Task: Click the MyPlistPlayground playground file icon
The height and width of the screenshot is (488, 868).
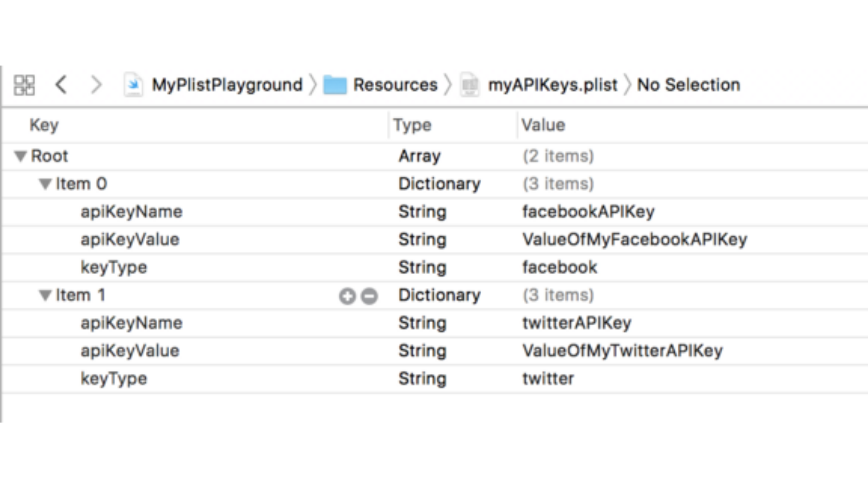Action: click(133, 85)
